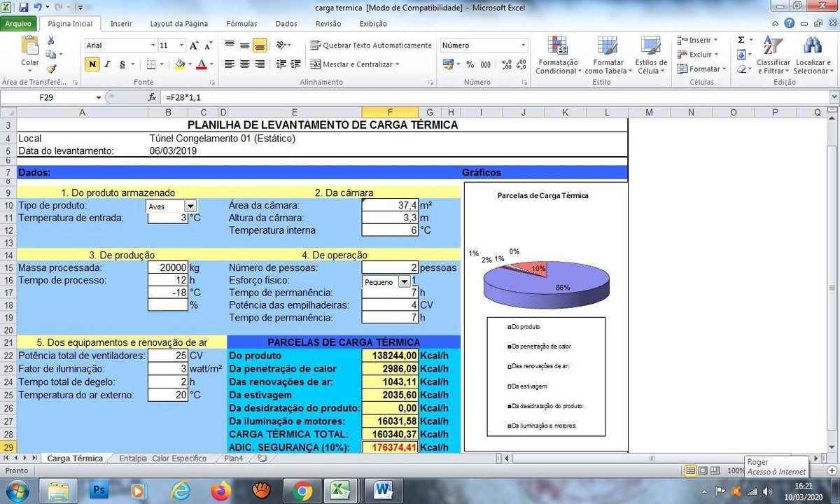The height and width of the screenshot is (504, 840).
Task: Click the save floppy disk icon
Action: [24, 8]
